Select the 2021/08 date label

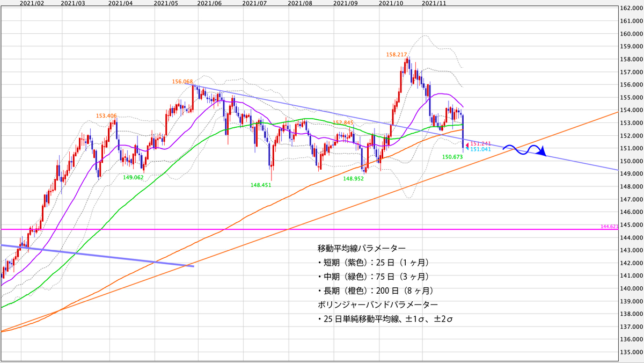point(300,3)
